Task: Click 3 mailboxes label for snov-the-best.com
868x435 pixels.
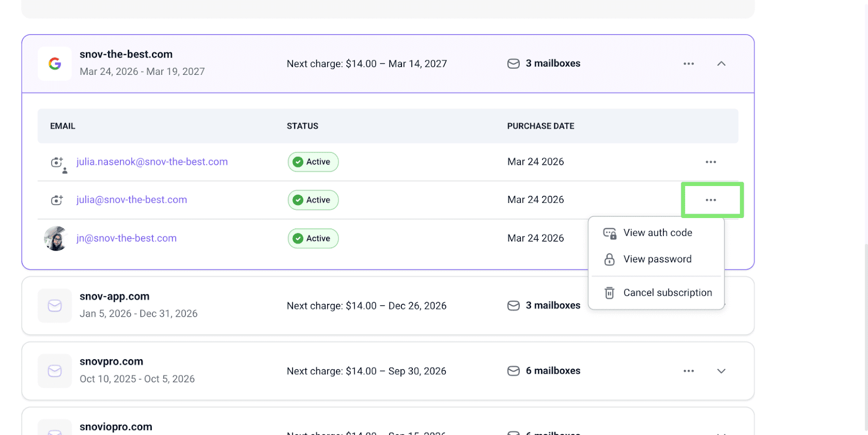Action: 552,64
